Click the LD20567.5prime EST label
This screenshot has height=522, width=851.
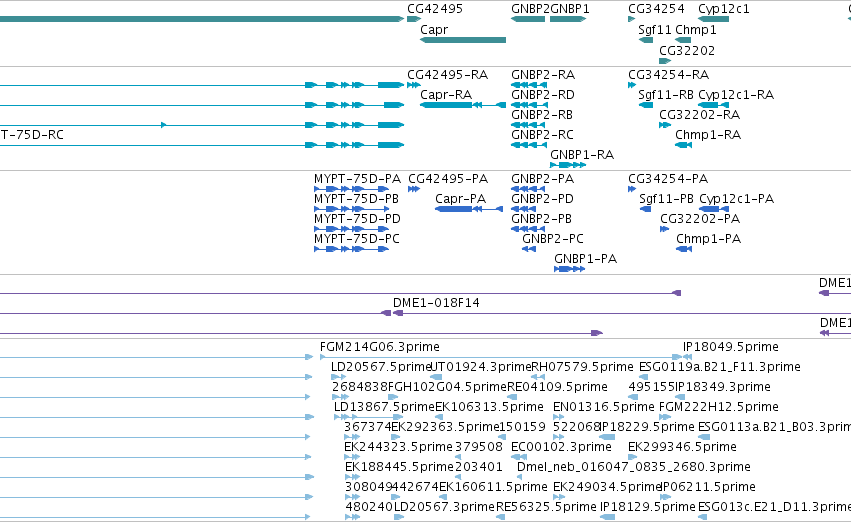click(x=380, y=367)
